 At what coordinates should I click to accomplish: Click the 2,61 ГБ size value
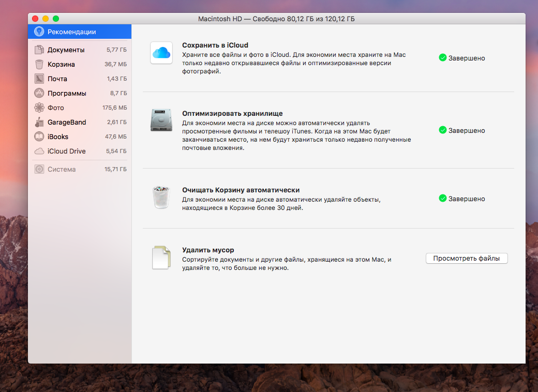click(x=117, y=122)
